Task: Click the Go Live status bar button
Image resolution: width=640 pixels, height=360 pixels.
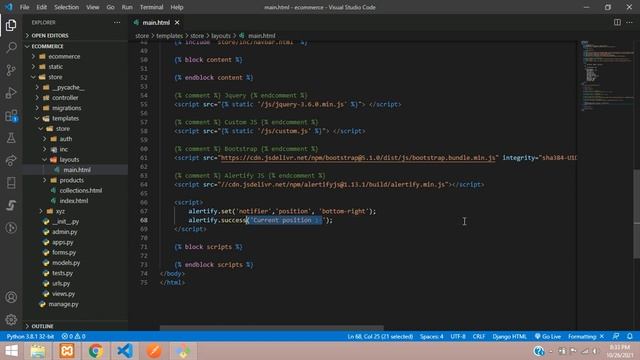Action: coord(548,336)
